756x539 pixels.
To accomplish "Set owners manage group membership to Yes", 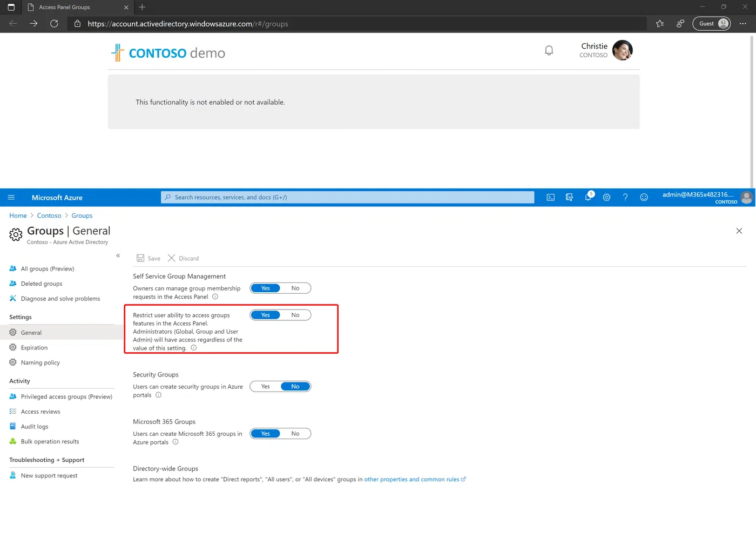I will pos(265,288).
